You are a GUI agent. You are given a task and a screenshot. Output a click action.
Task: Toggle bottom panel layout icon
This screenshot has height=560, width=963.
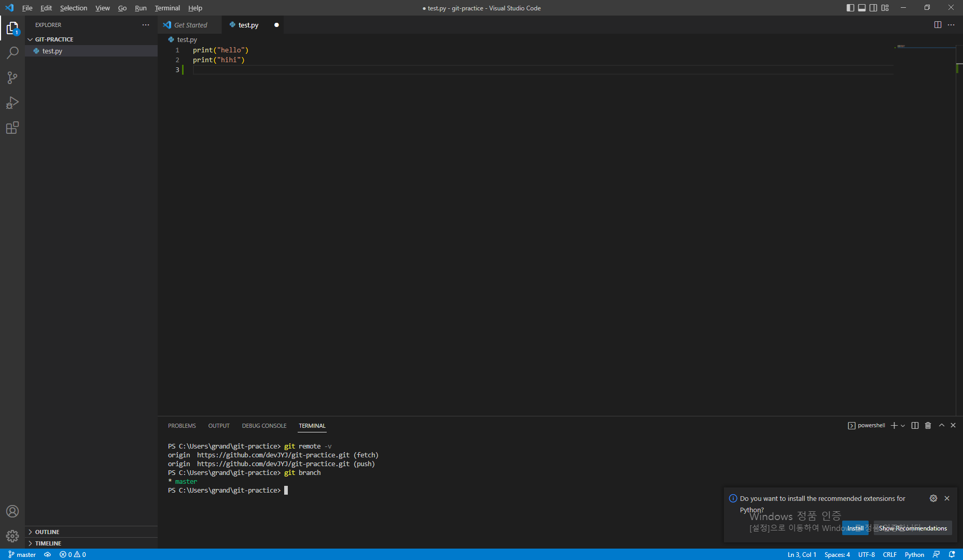(862, 8)
